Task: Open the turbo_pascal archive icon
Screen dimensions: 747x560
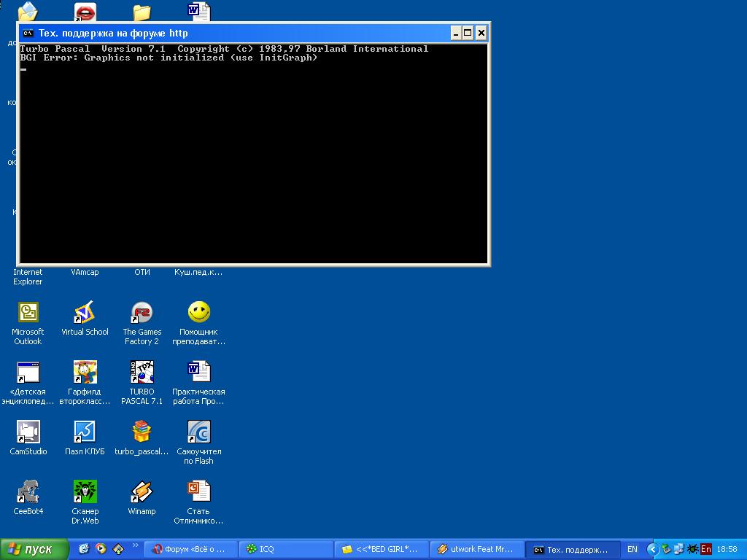Action: click(x=142, y=432)
